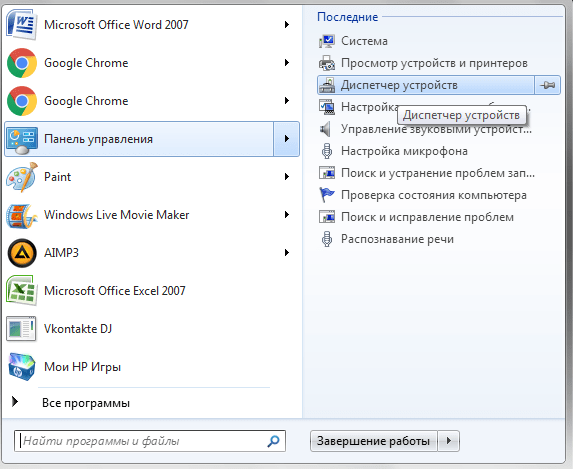Click the Найти программы и файлы search field
This screenshot has width=573, height=469.
(x=150, y=441)
